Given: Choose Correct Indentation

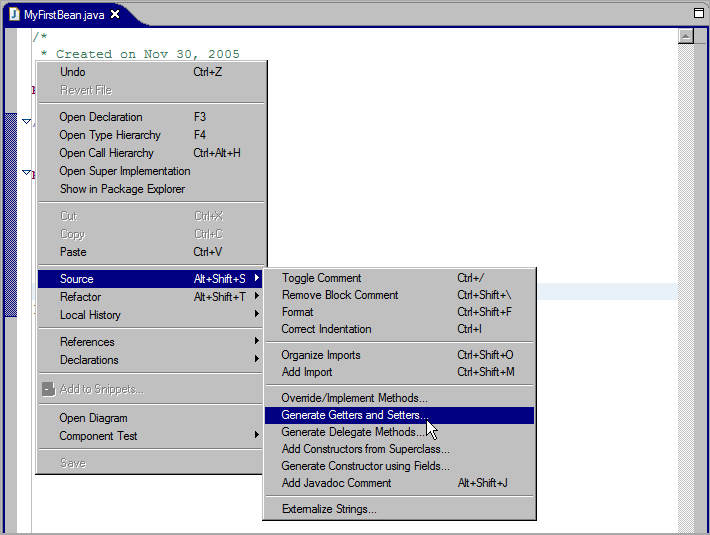Looking at the screenshot, I should click(399, 329).
